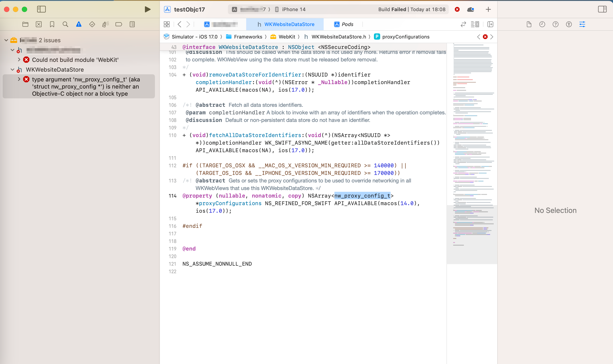Open the related items grid menu

coord(167,24)
